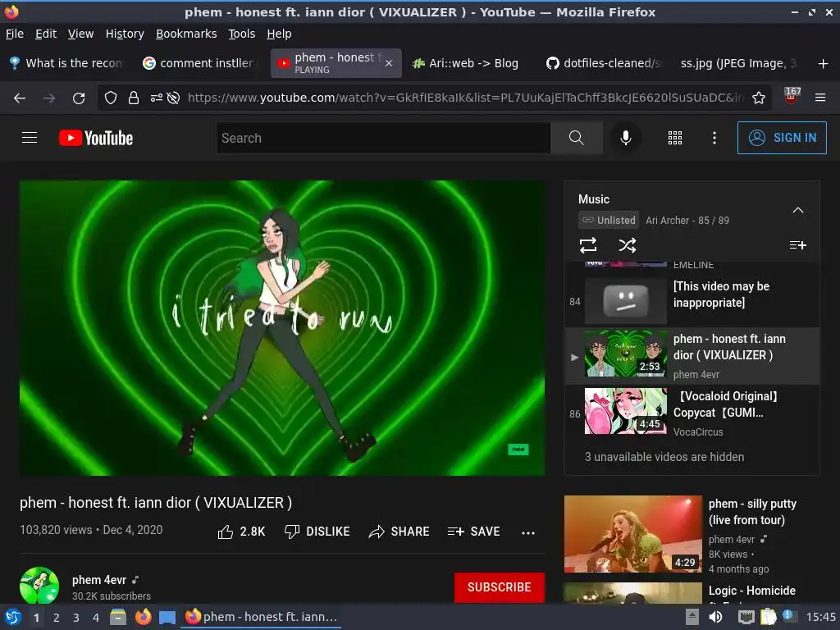
Task: Open the extension icon showing 167
Action: click(x=792, y=97)
